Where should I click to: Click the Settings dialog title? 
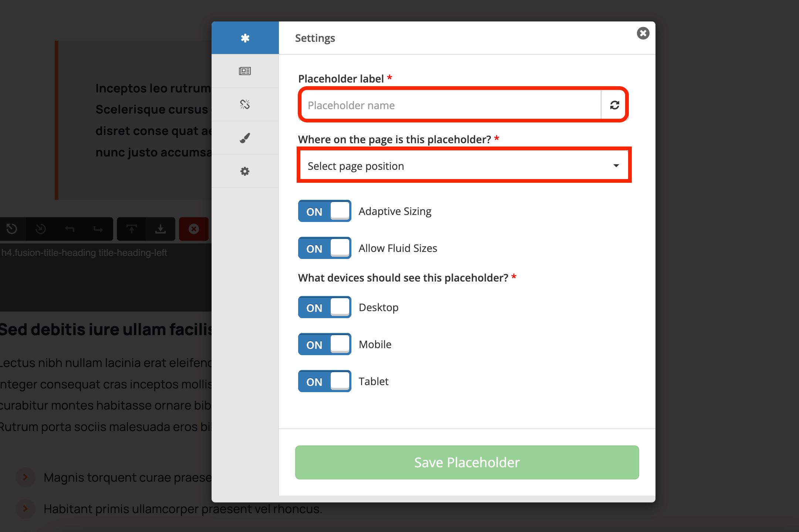tap(315, 38)
